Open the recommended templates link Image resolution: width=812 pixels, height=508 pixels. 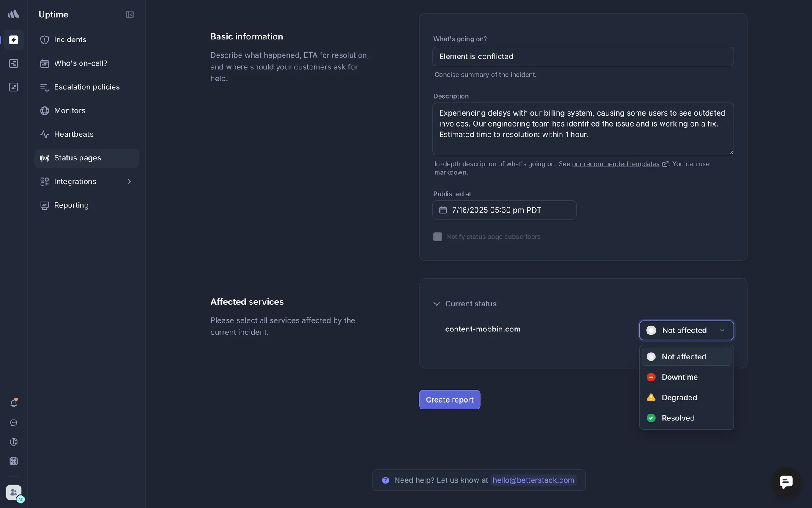(x=615, y=164)
